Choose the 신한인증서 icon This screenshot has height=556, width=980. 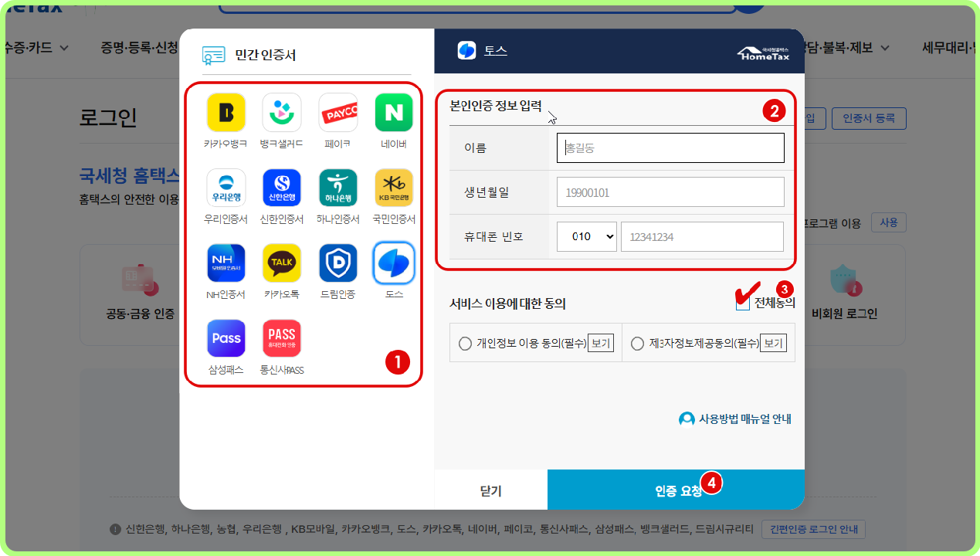[x=281, y=188]
